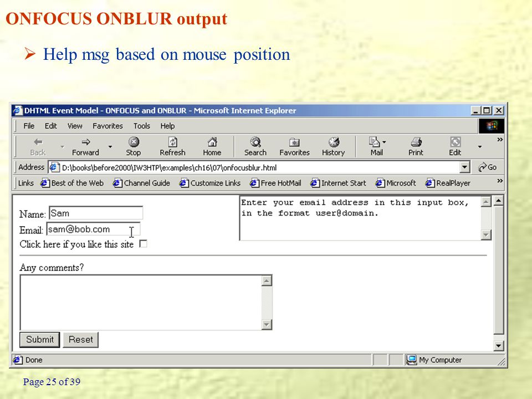The width and height of the screenshot is (532, 399).
Task: Click the help box scrollbar down arrow
Action: tap(486, 235)
